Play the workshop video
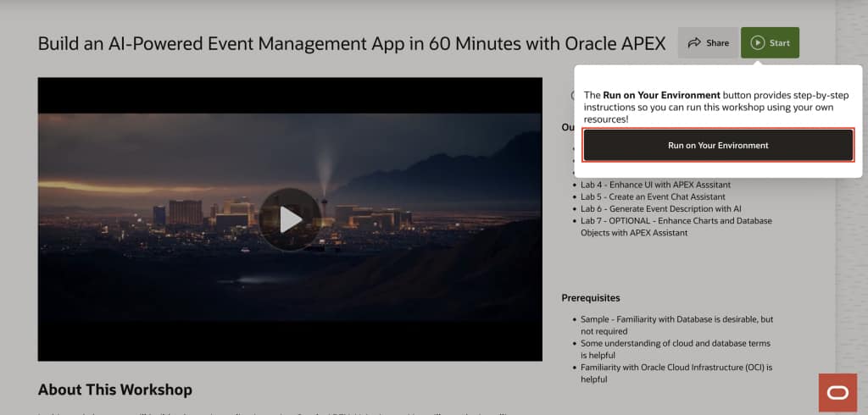 [x=290, y=219]
